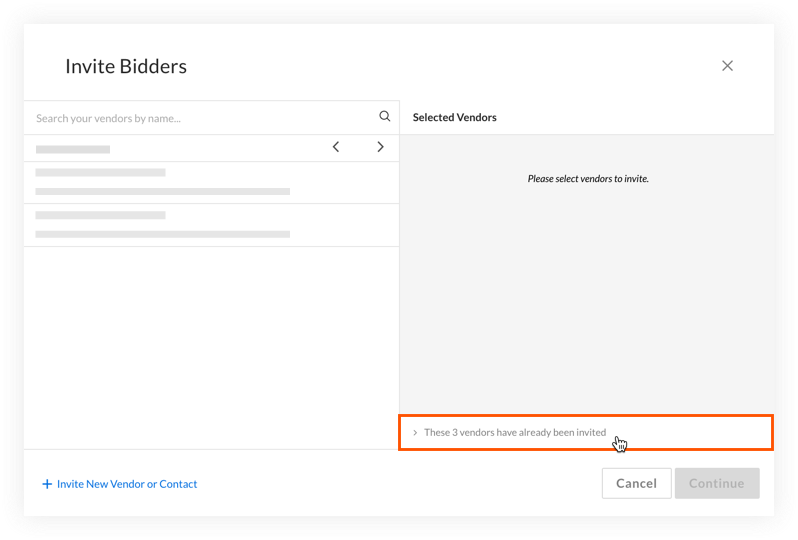
Task: Select the second vendor's long detail placeholder
Action: 162,234
